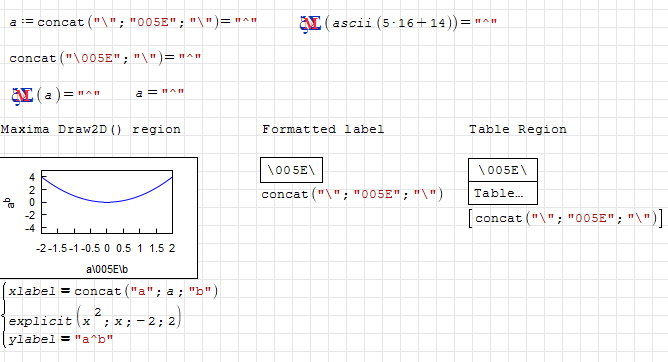Click the table header cell \005E\
The width and height of the screenshot is (668, 362).
(503, 170)
